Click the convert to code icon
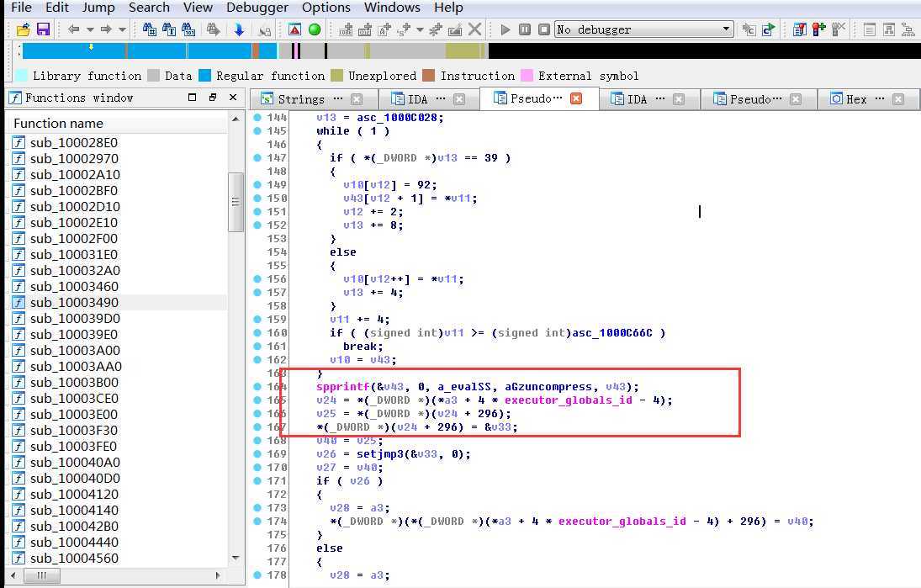 click(346, 29)
